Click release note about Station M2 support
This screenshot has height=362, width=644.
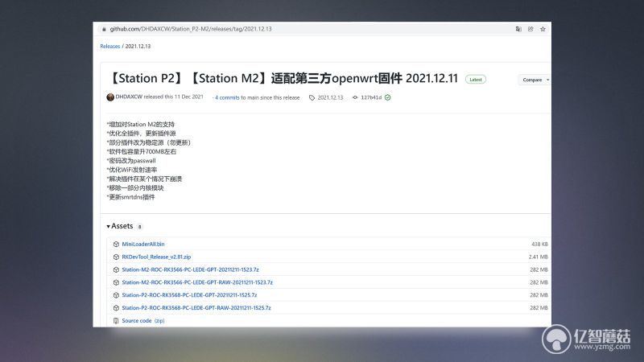coord(140,125)
